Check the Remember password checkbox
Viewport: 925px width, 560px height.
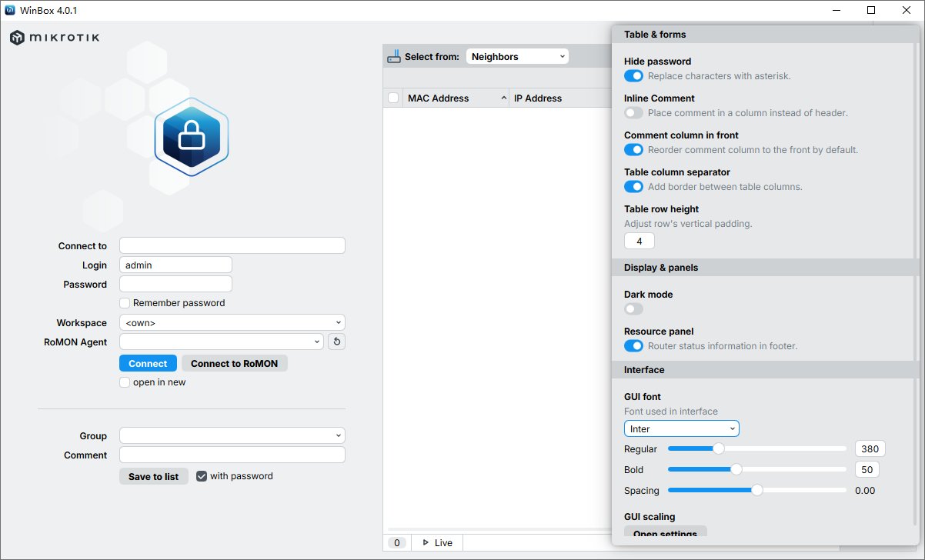coord(125,303)
